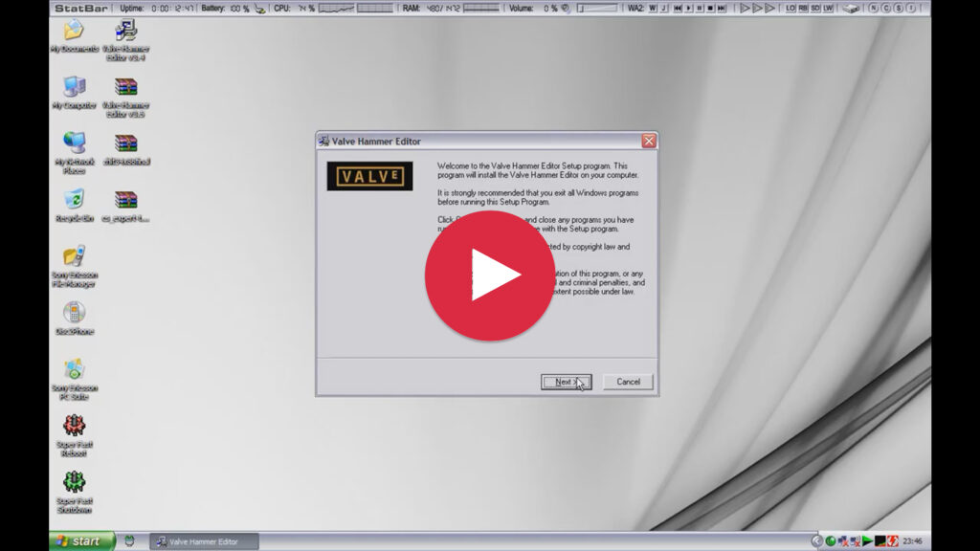Select the Super Fast Shutdown desktop icon
980x551 pixels.
pos(74,493)
